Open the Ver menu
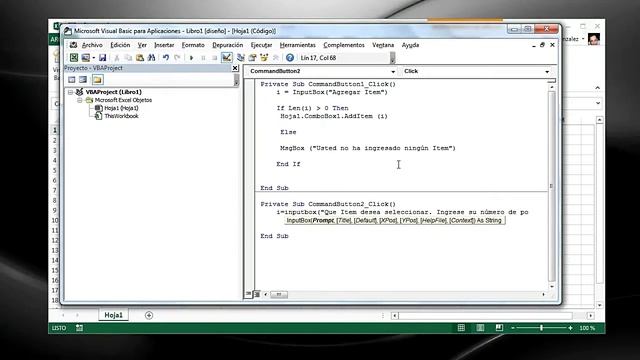 tap(142, 45)
